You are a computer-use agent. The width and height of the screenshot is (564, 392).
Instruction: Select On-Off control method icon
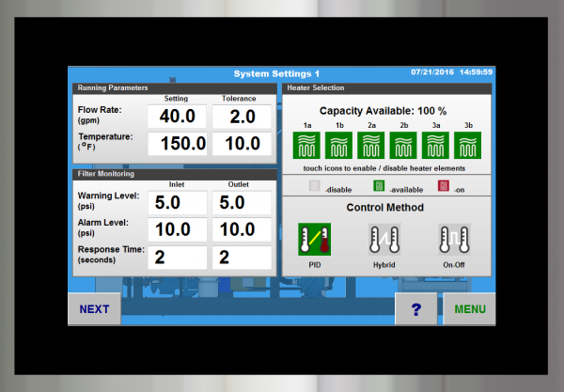pyautogui.click(x=454, y=239)
